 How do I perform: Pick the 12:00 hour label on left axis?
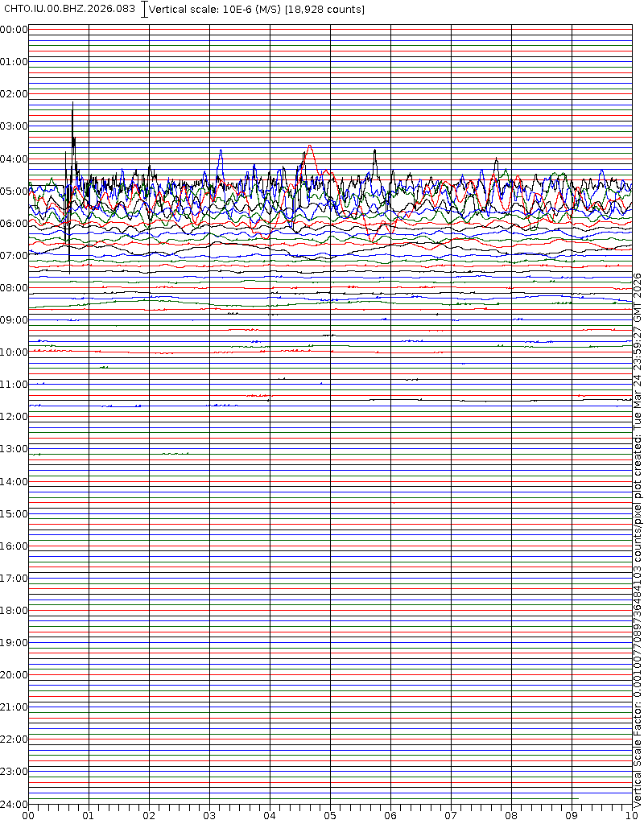point(14,417)
